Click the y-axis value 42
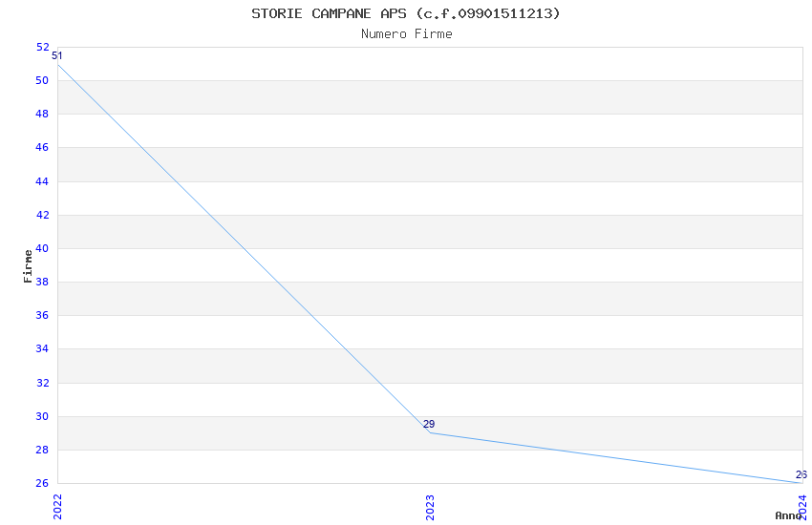The image size is (812, 525). (x=42, y=215)
